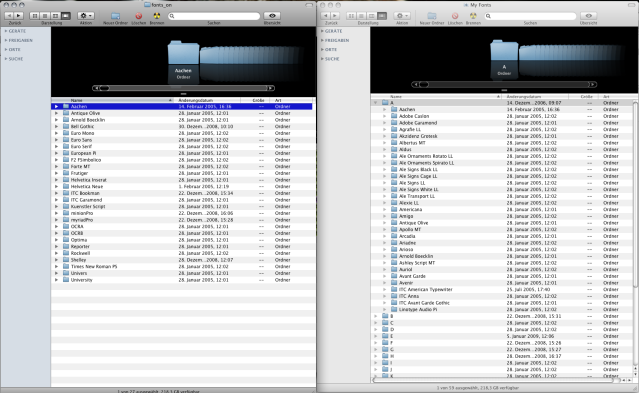Sort by Änderungsdatum column in fonts_on window
Viewport: 639px width, 393px height.
(208, 100)
